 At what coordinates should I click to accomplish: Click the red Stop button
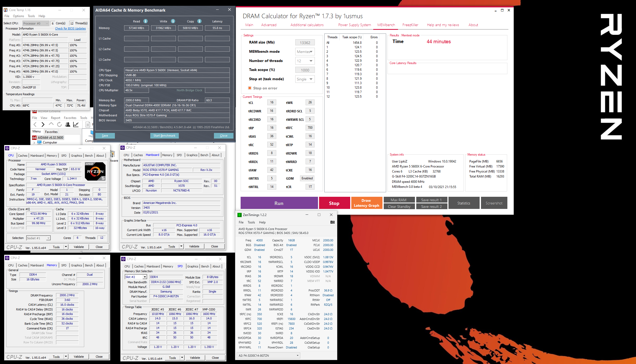pyautogui.click(x=334, y=203)
